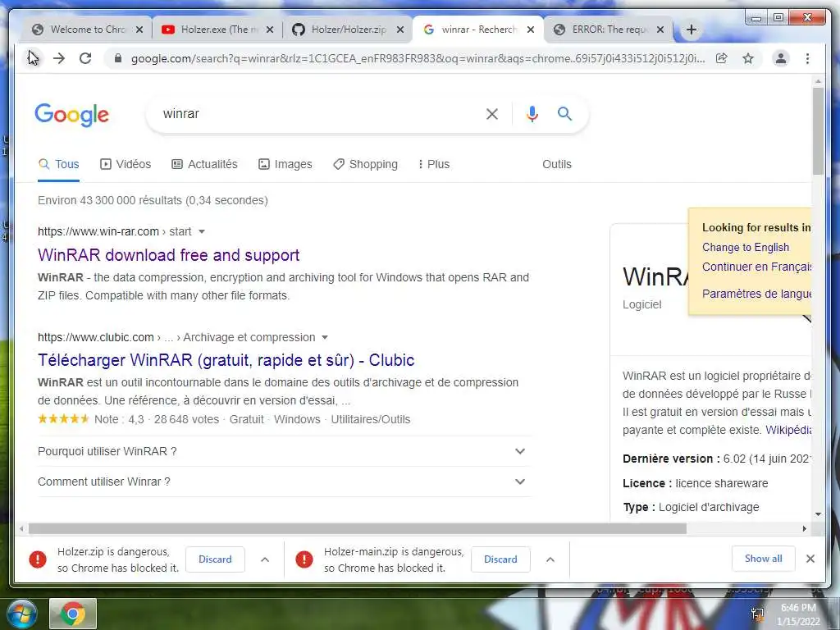Select the Tous search filter
Screen dimensions: 840x630
point(59,164)
